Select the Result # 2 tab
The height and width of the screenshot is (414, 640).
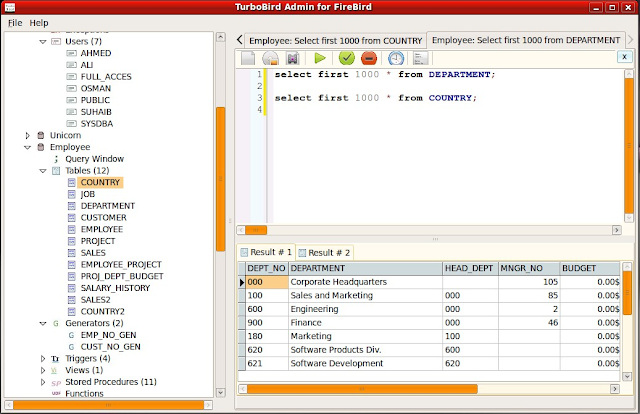coord(324,253)
